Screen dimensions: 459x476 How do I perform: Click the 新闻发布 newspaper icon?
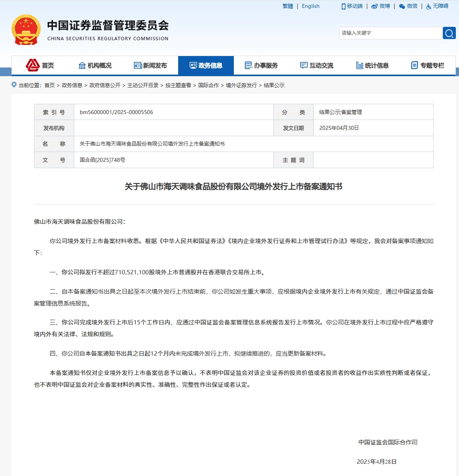[138, 66]
